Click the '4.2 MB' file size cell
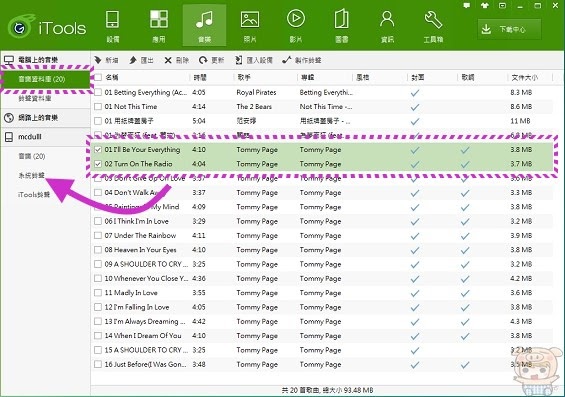This screenshot has width=565, height=397. coord(521,278)
